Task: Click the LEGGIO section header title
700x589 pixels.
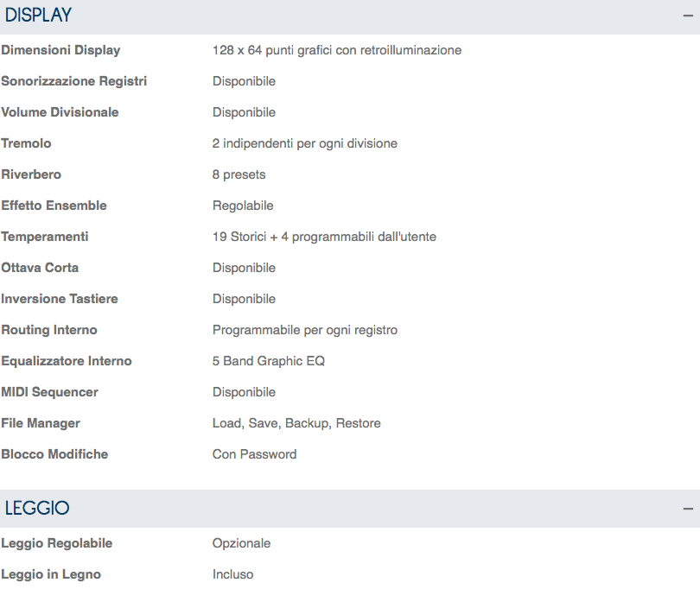Action: [x=37, y=509]
